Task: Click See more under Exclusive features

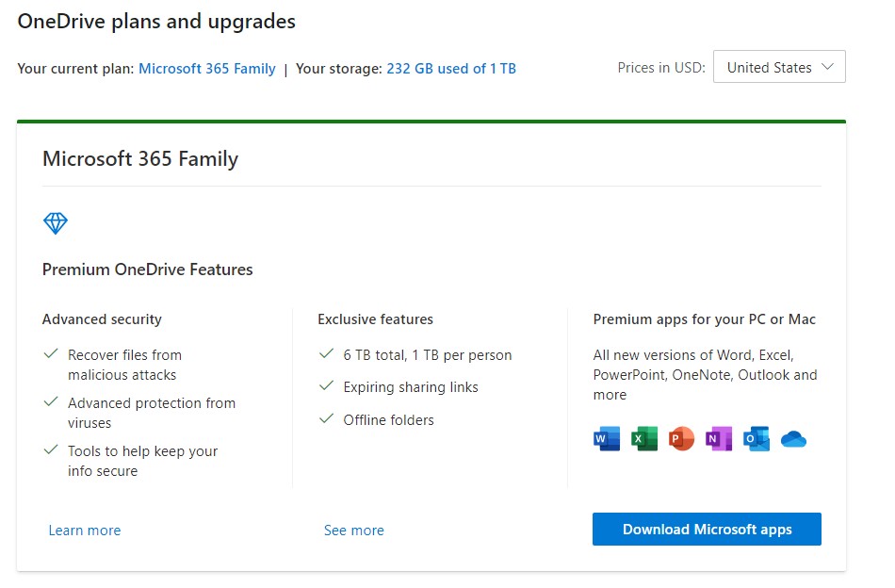Action: [354, 531]
